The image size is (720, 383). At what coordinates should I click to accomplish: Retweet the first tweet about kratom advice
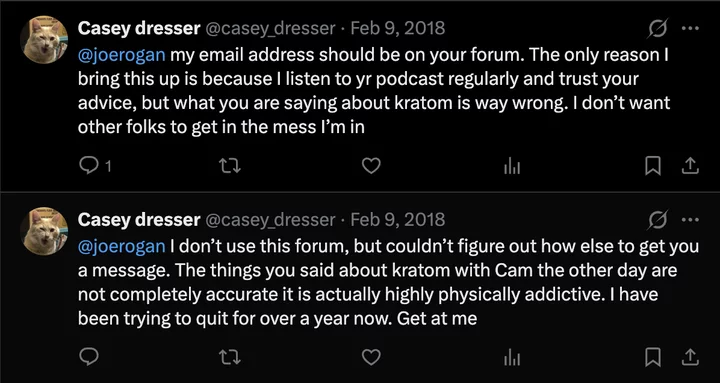(x=230, y=166)
